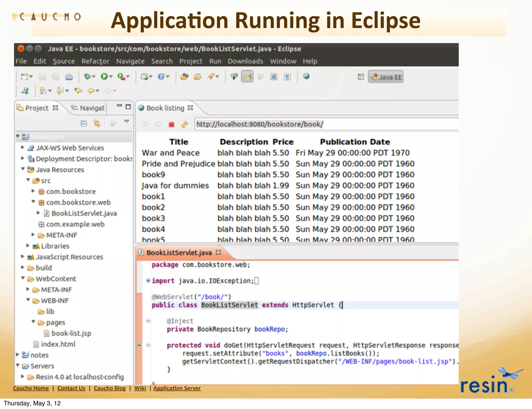Refresh the internal browser page
The width and height of the screenshot is (532, 409).
click(x=184, y=125)
